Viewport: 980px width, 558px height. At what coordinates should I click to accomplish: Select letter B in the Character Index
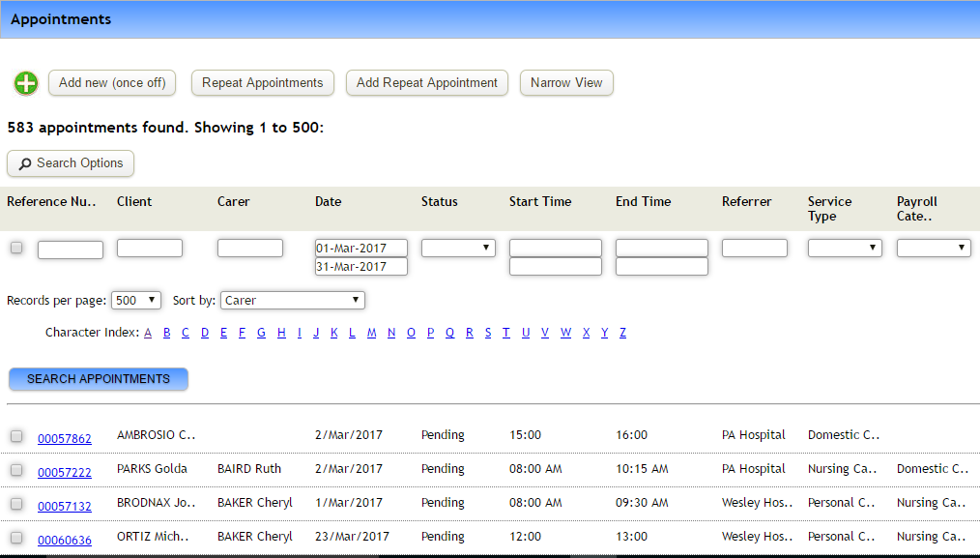(166, 332)
